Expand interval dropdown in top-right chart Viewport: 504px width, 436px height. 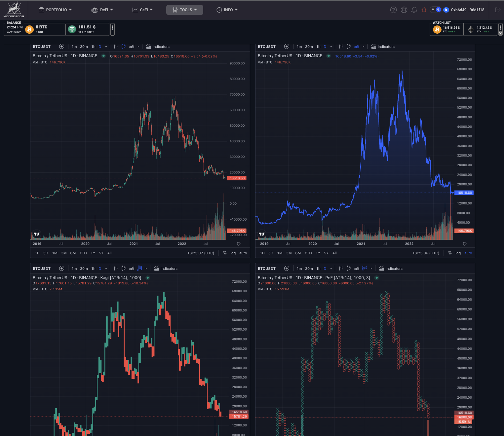331,47
